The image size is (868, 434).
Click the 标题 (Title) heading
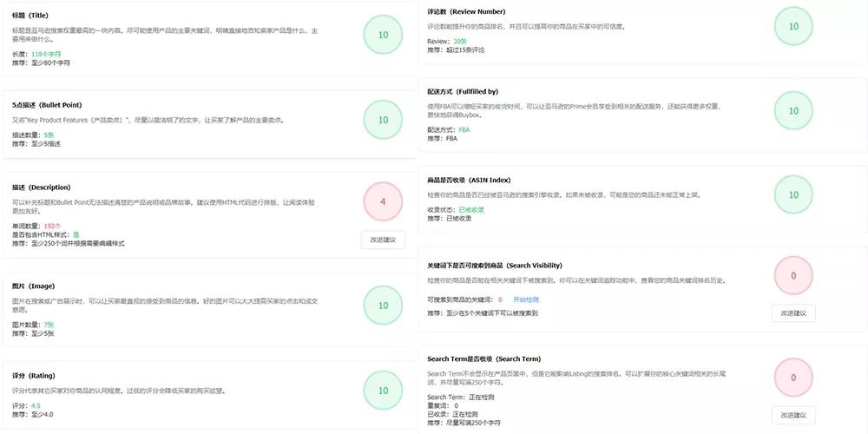pos(34,16)
